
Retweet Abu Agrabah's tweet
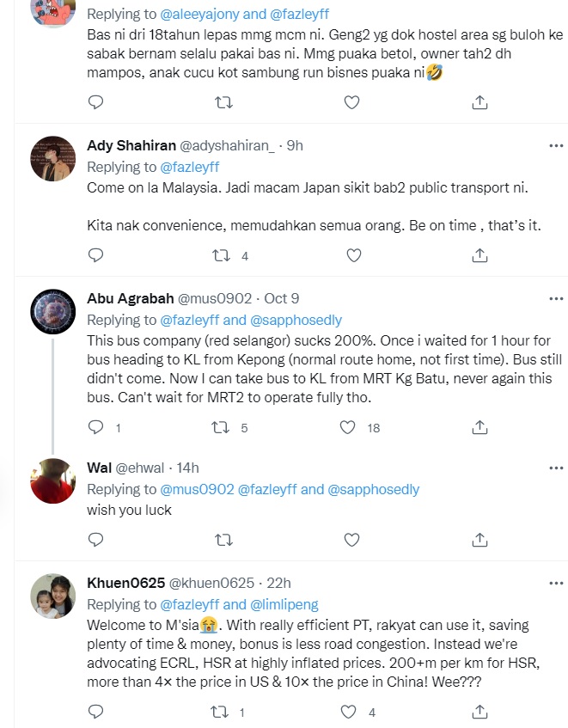(x=223, y=427)
